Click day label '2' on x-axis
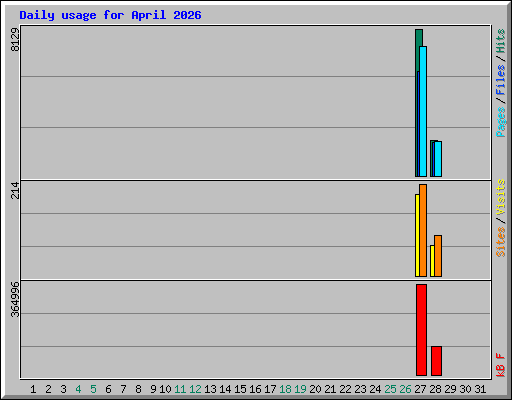 pos(48,389)
